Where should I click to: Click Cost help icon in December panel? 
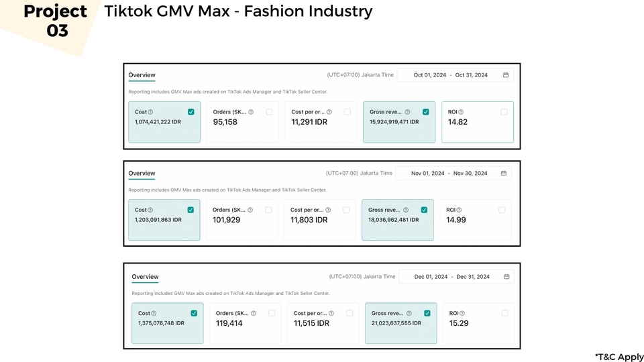click(153, 313)
